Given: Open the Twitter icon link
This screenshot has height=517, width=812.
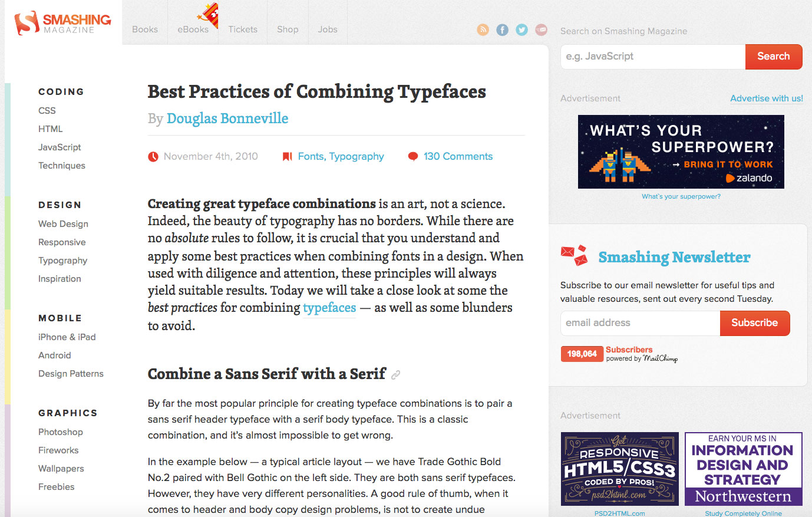Looking at the screenshot, I should 521,29.
